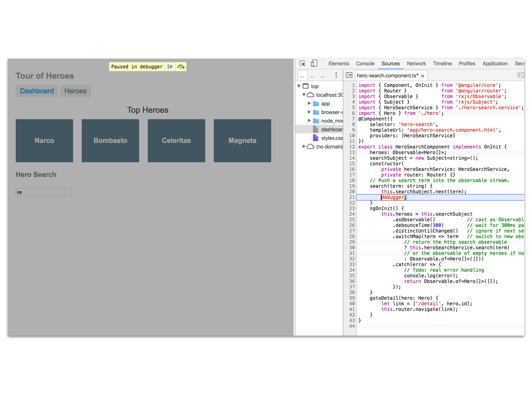Click the (no domain) cloud icon
532x399 pixels.
click(311, 147)
